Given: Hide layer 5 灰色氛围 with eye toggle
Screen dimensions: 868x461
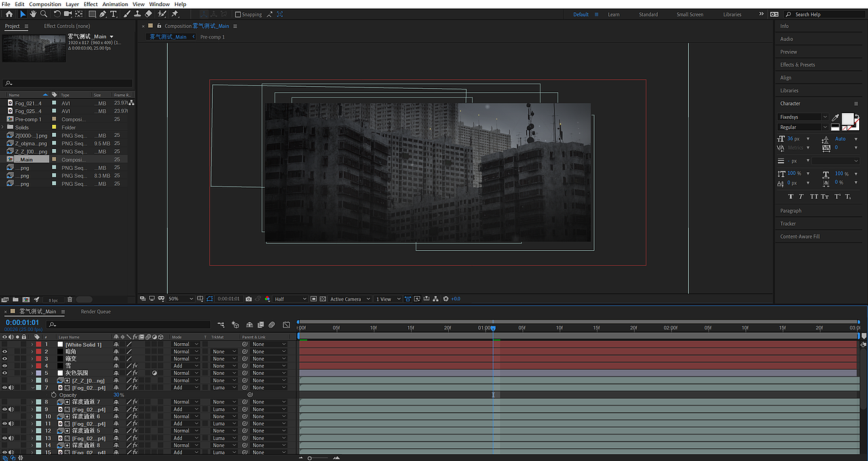Looking at the screenshot, I should 5,373.
